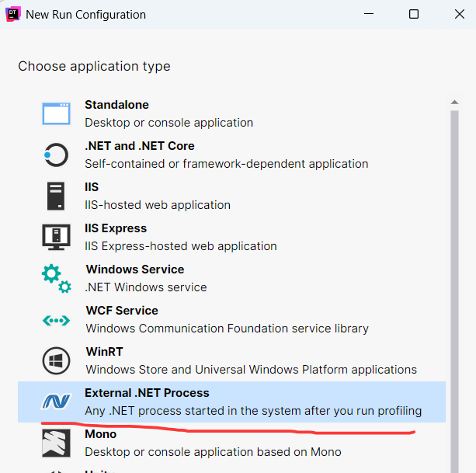The image size is (476, 473).
Task: Click the Mono application icon
Action: click(x=56, y=443)
